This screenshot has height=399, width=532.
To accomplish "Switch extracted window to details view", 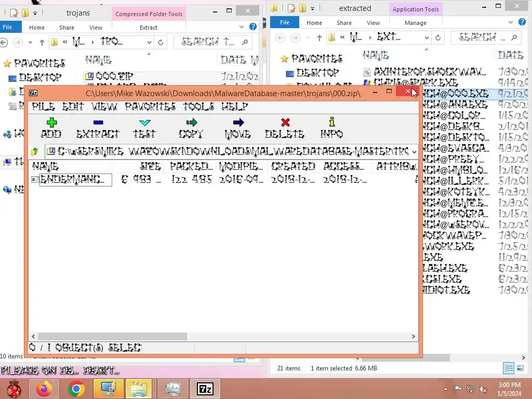I will [x=509, y=368].
